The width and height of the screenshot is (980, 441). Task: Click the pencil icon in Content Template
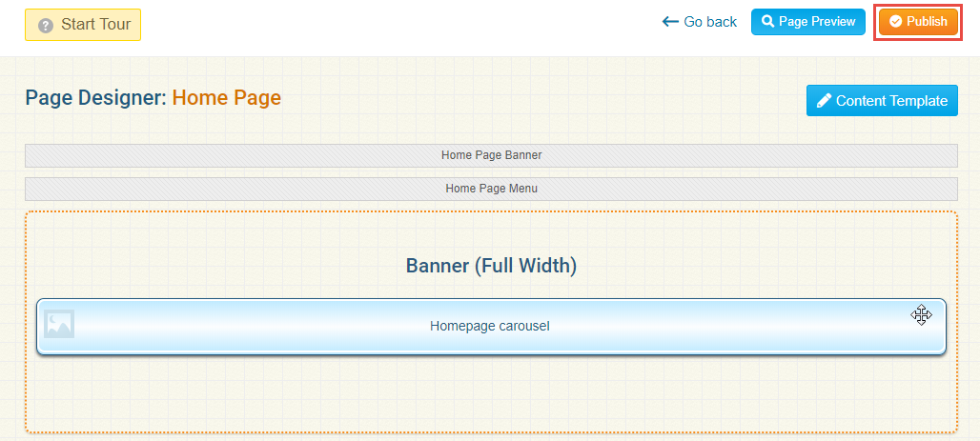tap(823, 101)
